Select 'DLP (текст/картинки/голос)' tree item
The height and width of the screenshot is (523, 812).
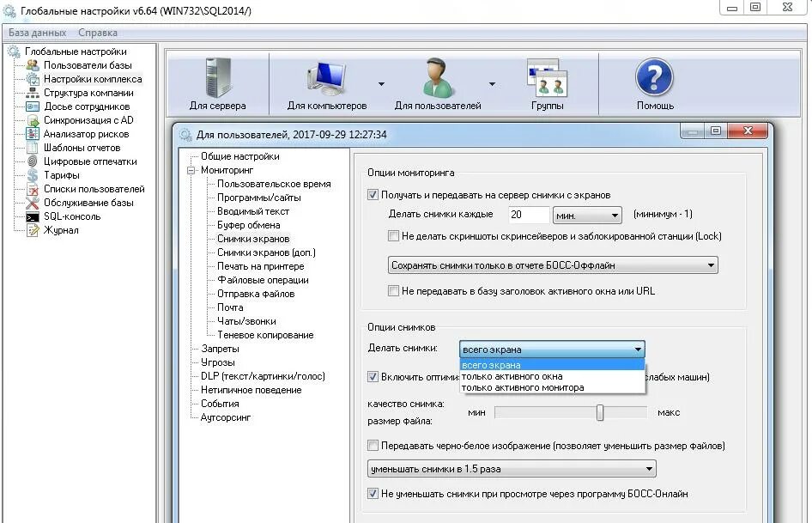[x=263, y=376]
